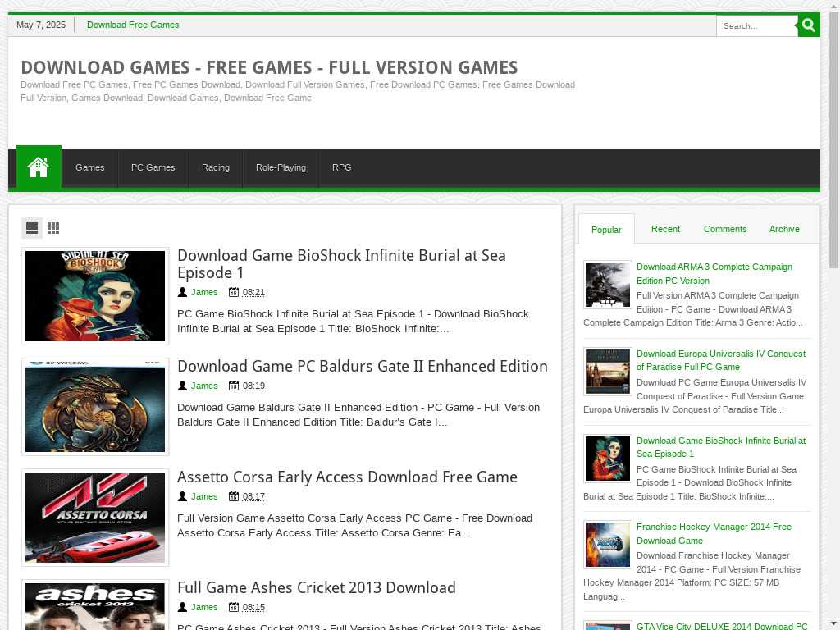Open the Role-Playing menu item
840x630 pixels.
tap(281, 167)
